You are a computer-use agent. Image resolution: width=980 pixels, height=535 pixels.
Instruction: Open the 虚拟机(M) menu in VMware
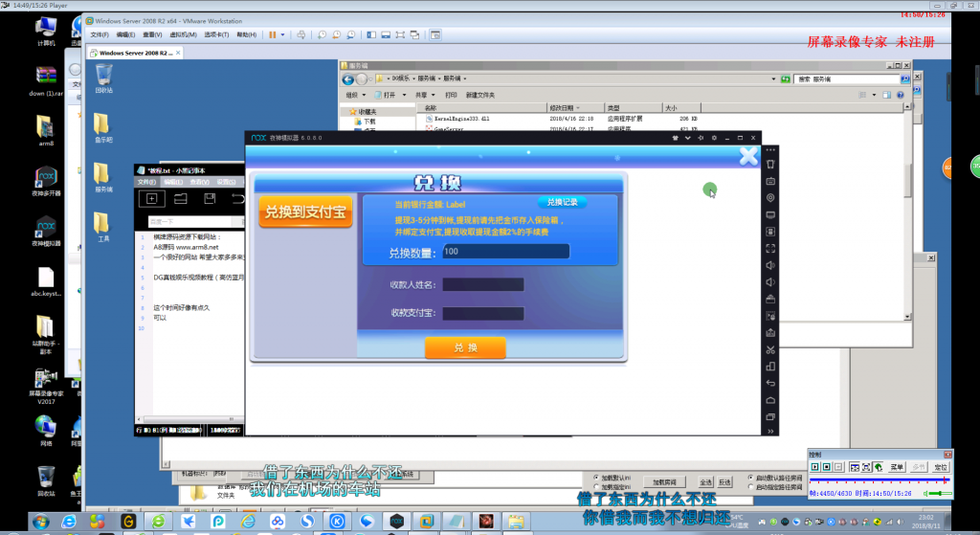(x=183, y=35)
